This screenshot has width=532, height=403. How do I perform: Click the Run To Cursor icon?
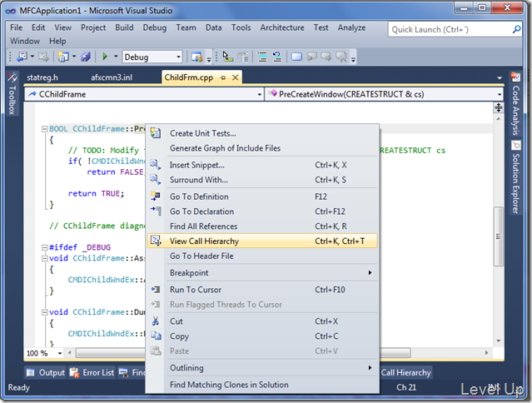[156, 290]
